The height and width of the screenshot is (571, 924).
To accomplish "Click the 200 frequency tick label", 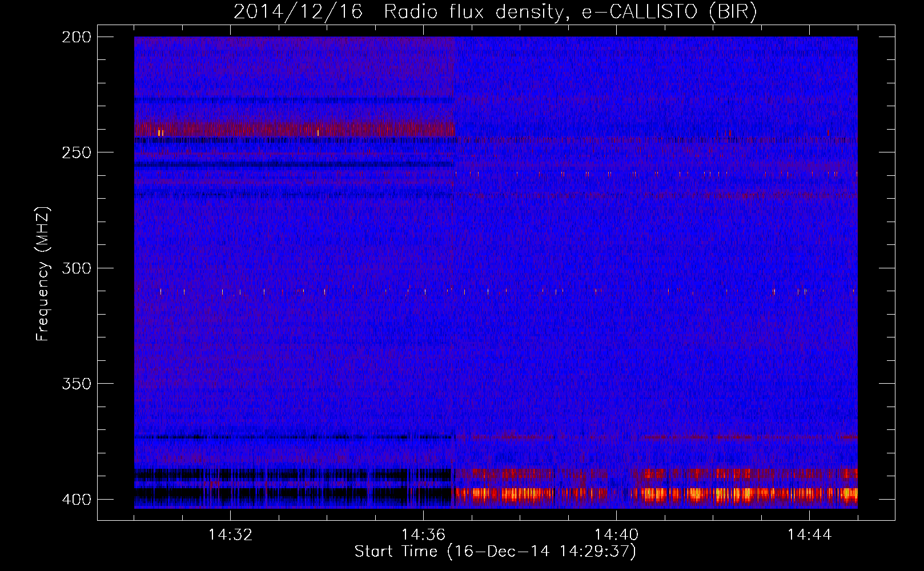I will 76,37.
